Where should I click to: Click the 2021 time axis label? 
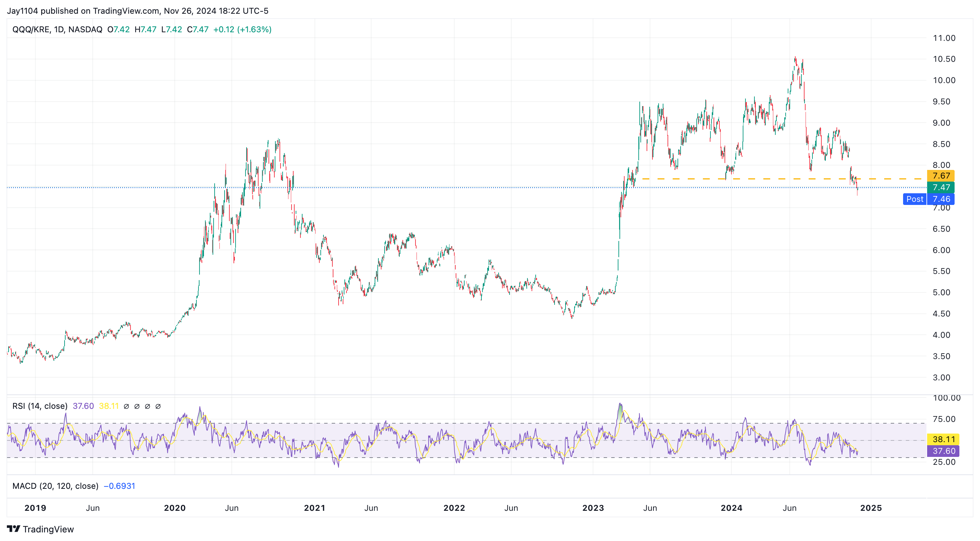[x=315, y=508]
